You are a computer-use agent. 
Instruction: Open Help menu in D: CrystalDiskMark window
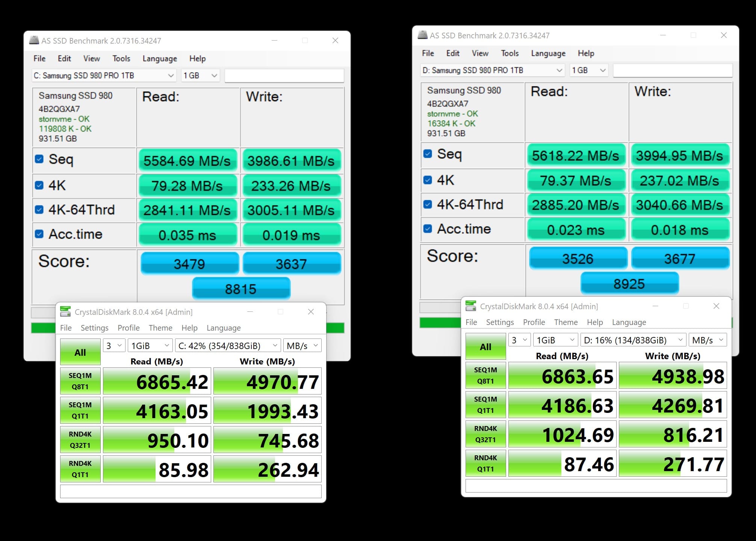(x=595, y=322)
